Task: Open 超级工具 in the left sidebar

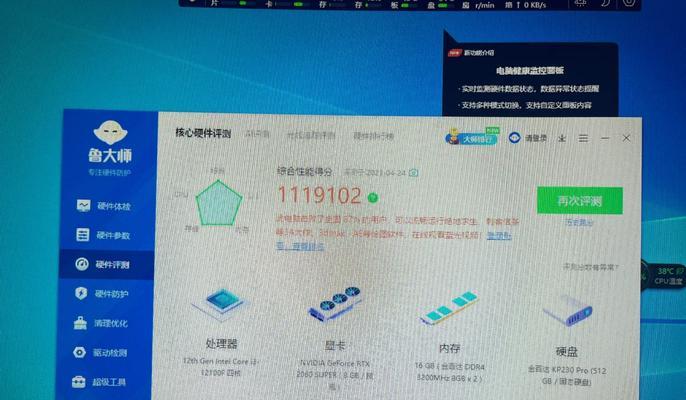Action: click(x=99, y=382)
